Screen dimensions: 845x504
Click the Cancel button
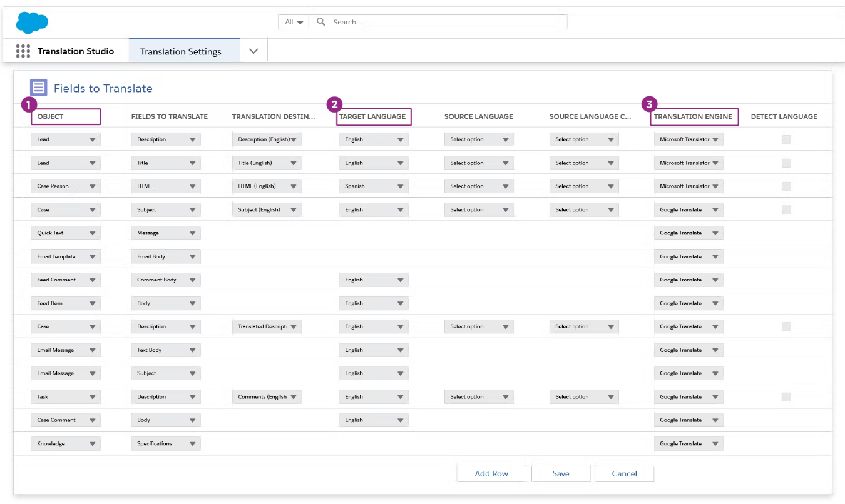click(x=624, y=473)
